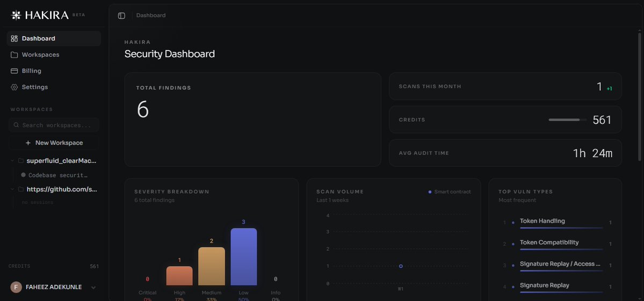644x301 pixels.
Task: Open the Total Findings card
Action: coord(252,119)
